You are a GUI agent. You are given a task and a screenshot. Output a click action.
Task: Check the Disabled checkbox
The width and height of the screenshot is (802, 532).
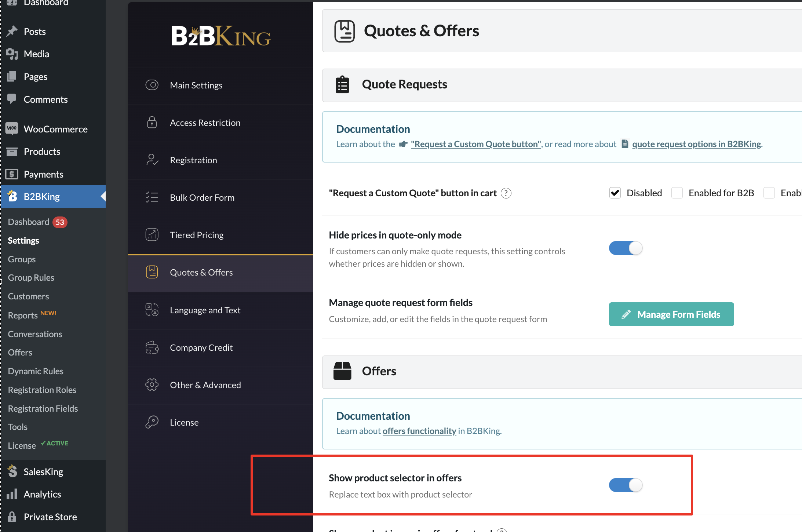pyautogui.click(x=615, y=193)
